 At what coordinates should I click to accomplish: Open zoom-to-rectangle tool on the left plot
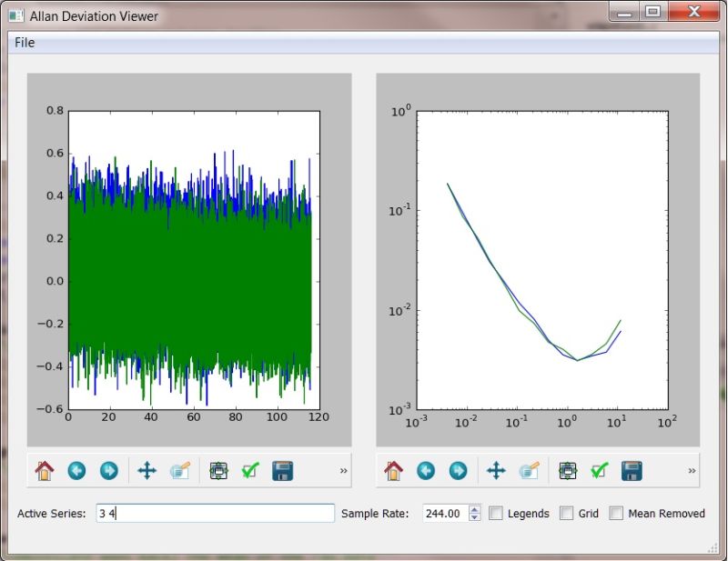[179, 470]
